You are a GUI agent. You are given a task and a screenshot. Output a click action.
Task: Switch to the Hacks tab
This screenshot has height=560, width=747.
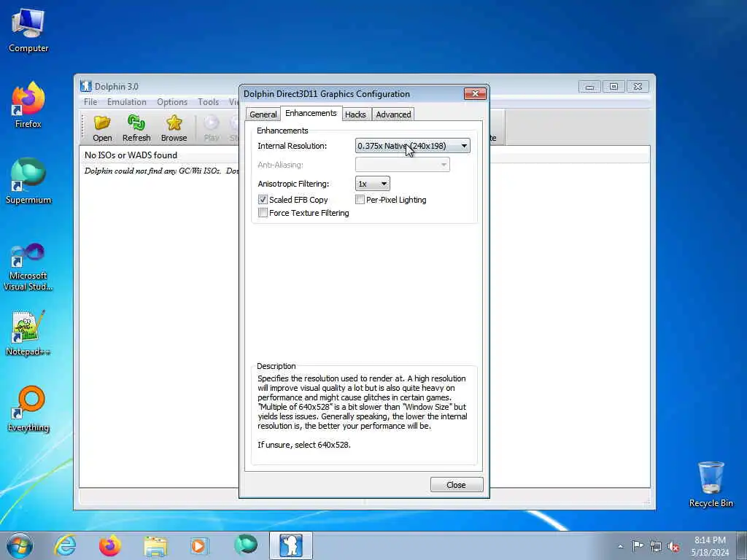(355, 114)
